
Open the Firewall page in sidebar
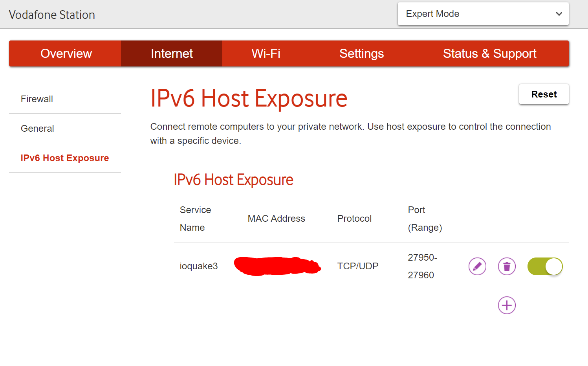coord(37,99)
